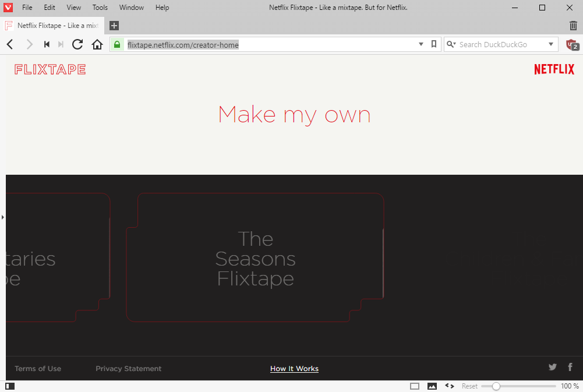This screenshot has width=583, height=392.
Task: Go back to previous page
Action: [x=10, y=45]
